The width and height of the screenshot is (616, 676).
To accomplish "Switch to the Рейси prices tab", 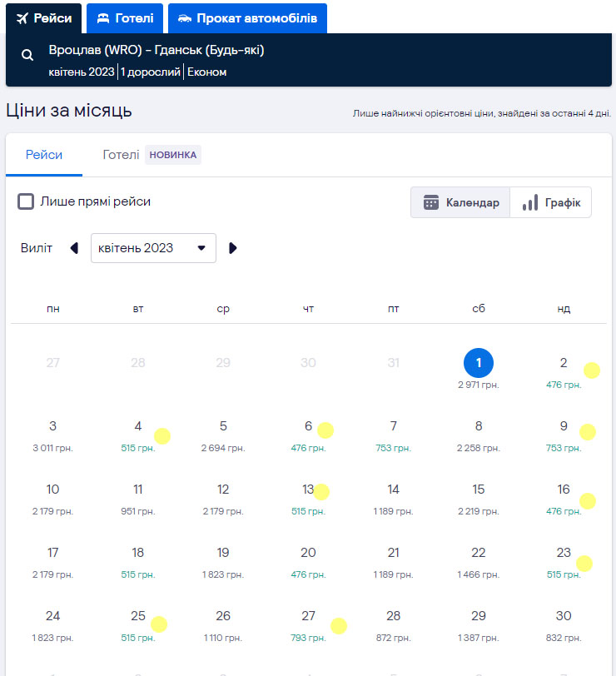I will click(44, 155).
